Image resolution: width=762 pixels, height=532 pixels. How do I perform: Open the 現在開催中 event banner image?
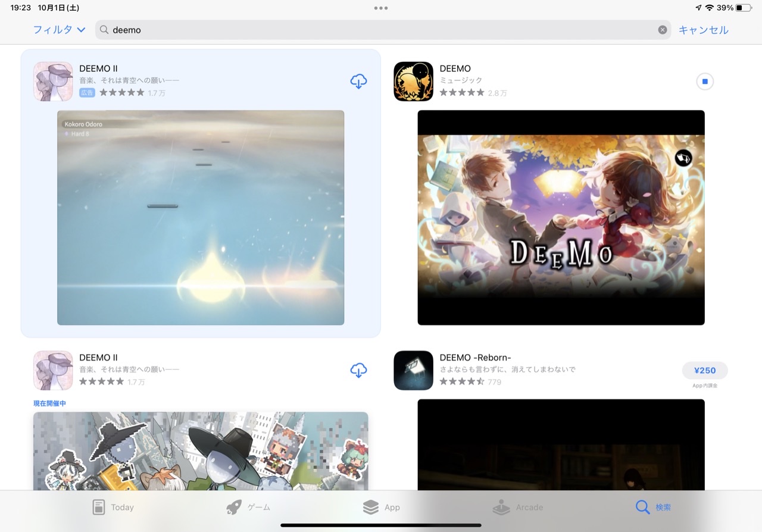[201, 450]
